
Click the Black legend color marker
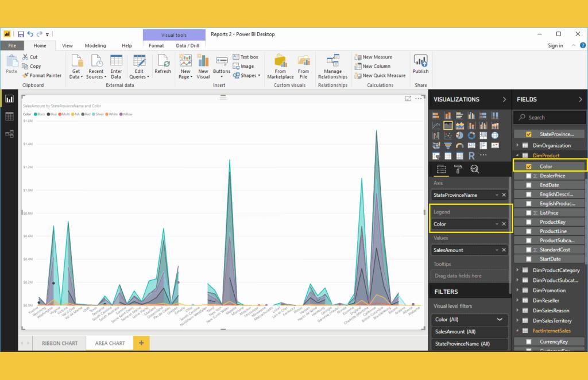click(36, 114)
